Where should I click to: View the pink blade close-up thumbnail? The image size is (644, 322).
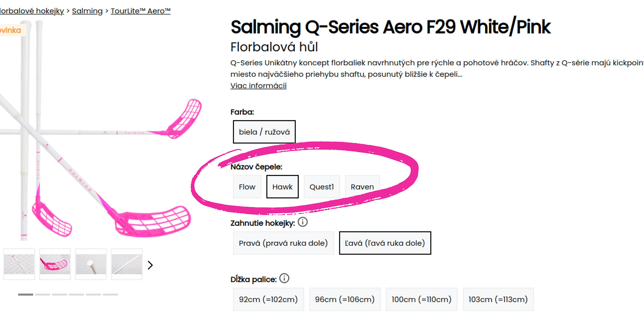point(55,264)
